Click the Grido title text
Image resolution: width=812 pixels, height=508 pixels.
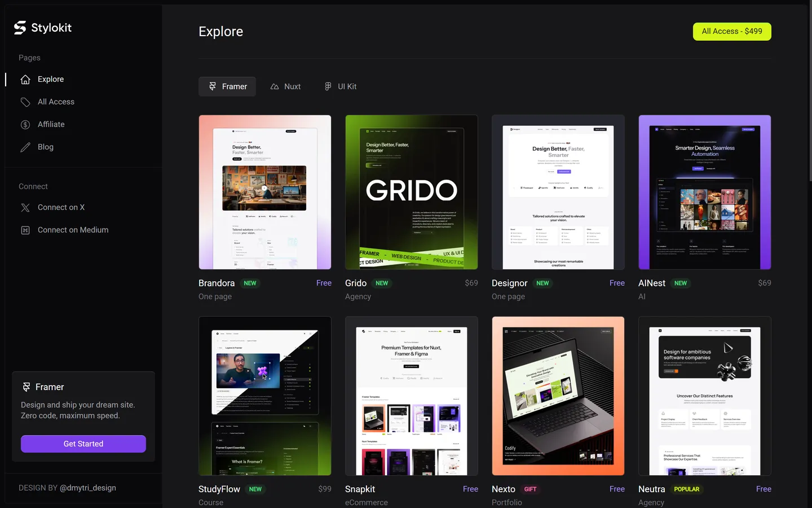[x=356, y=283]
